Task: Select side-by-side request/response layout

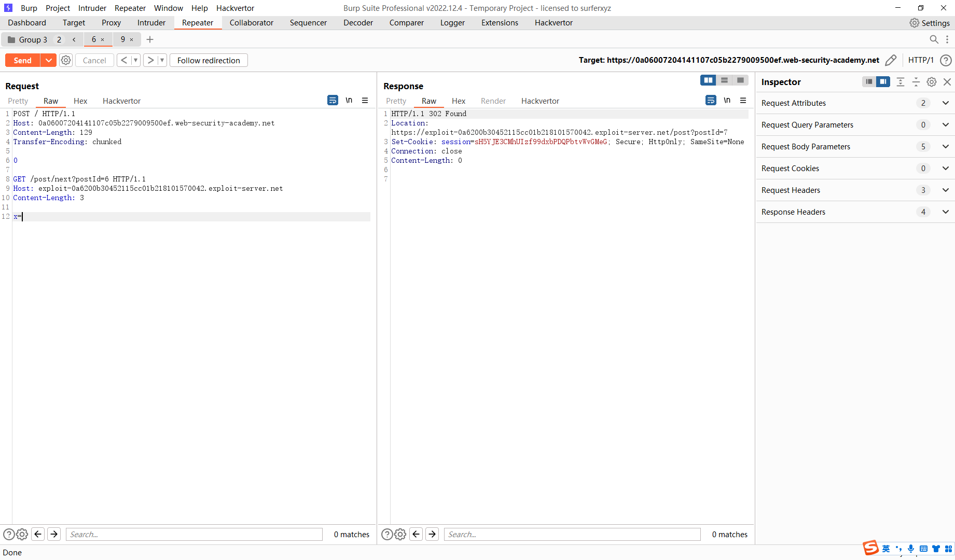Action: pyautogui.click(x=708, y=80)
